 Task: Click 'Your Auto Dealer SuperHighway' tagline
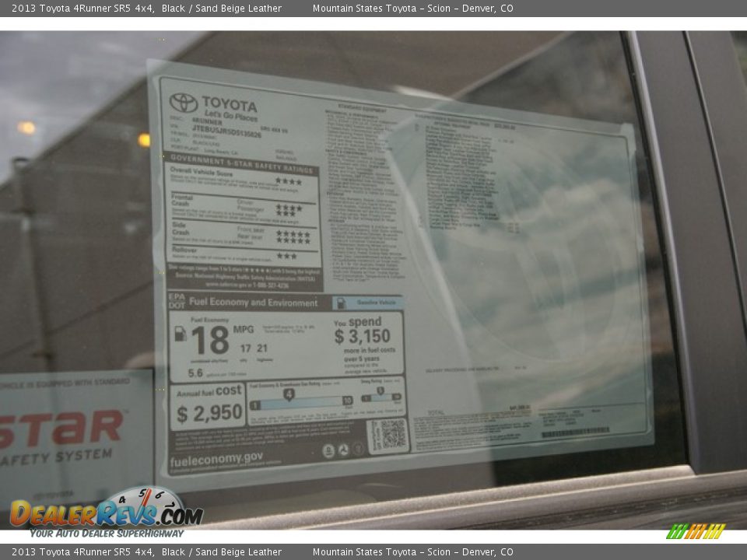point(107,534)
